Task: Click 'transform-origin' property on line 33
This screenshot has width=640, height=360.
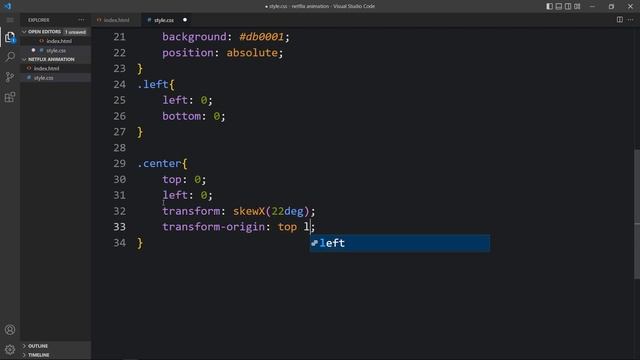Action: pyautogui.click(x=213, y=227)
